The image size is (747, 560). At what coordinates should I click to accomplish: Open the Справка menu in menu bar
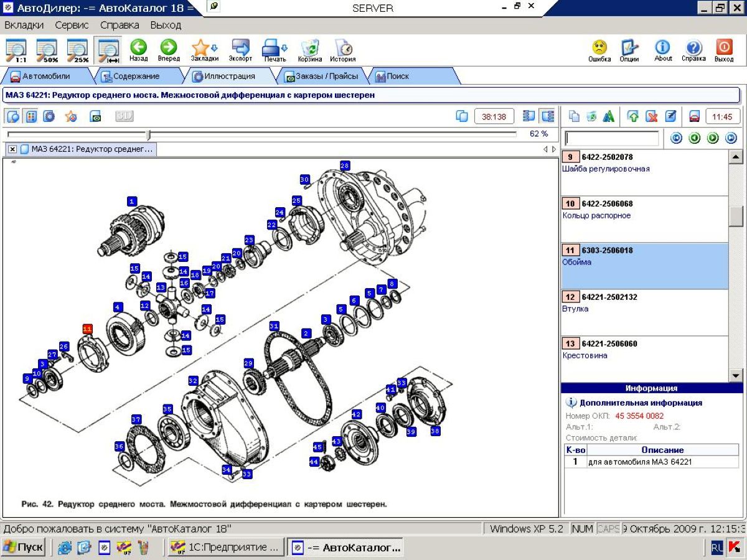[120, 26]
